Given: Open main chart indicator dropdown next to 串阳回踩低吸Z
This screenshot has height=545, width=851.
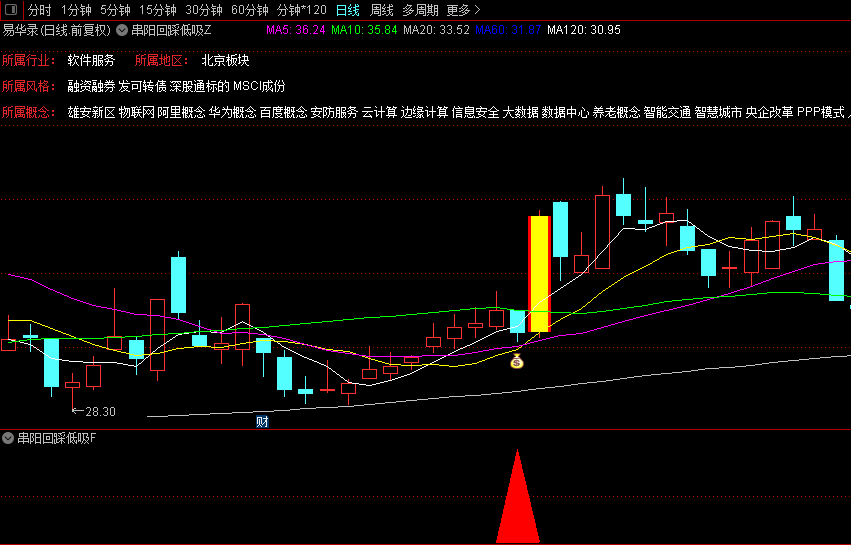Looking at the screenshot, I should pos(122,30).
